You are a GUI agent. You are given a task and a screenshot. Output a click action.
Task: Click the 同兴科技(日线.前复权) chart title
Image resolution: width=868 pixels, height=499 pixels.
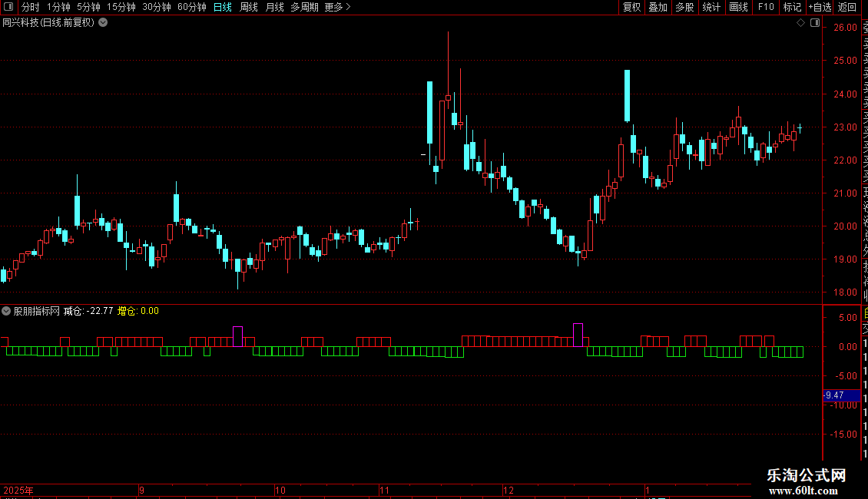point(48,23)
